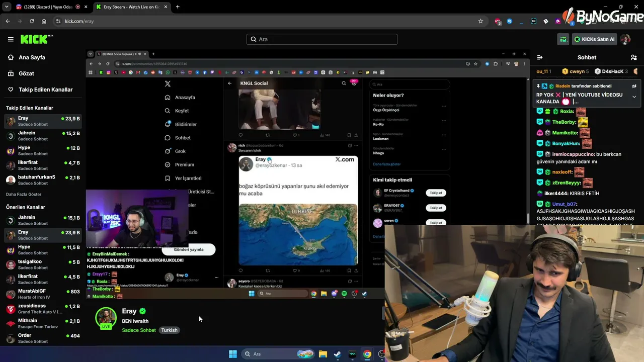Click the Windows taskbar Ara search box

tap(279, 354)
